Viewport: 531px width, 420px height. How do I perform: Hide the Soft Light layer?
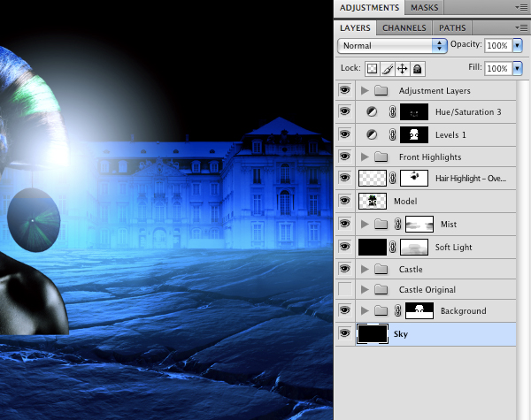pyautogui.click(x=345, y=247)
